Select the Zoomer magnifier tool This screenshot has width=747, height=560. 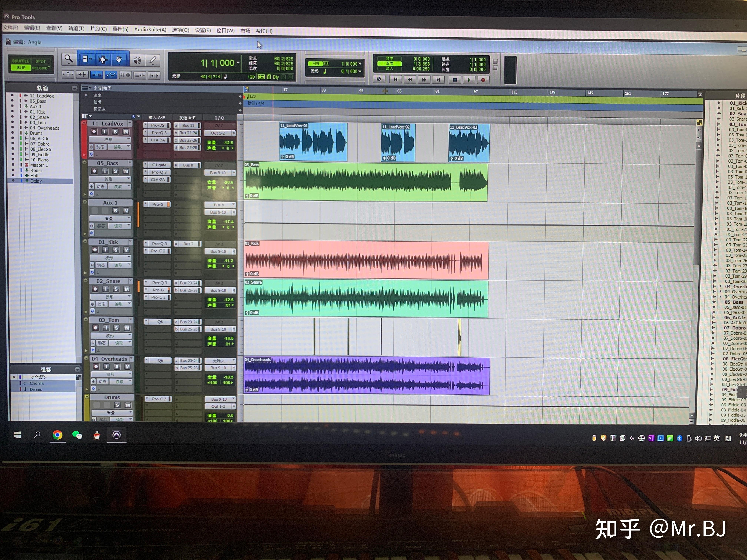pyautogui.click(x=69, y=59)
